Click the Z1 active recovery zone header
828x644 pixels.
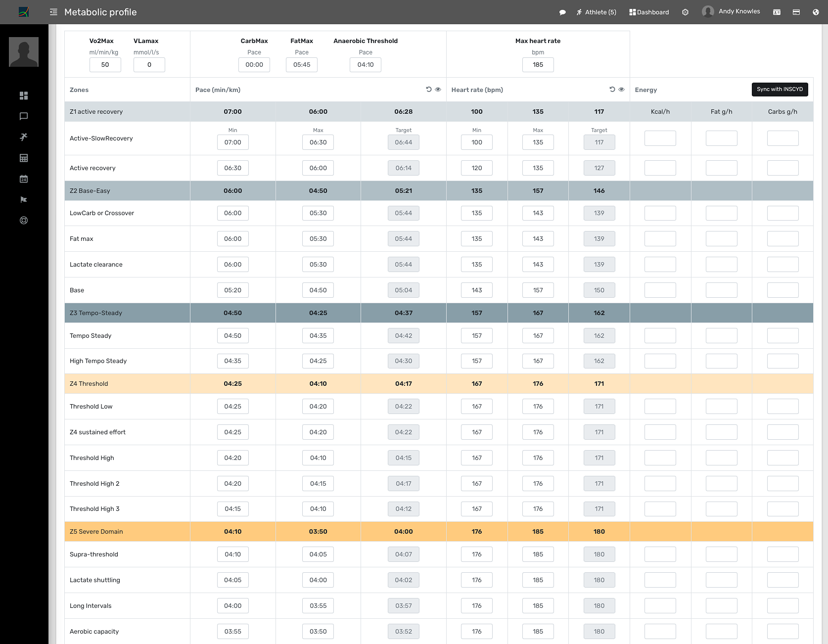coord(439,112)
